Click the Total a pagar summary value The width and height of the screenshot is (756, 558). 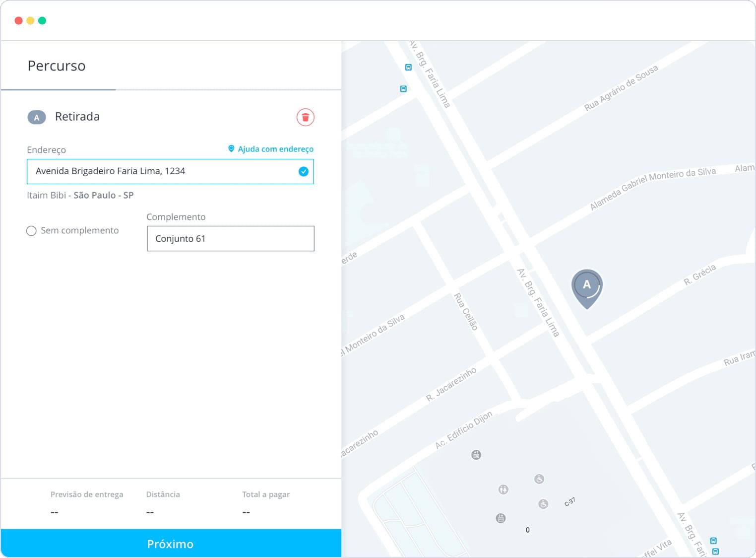pyautogui.click(x=246, y=512)
